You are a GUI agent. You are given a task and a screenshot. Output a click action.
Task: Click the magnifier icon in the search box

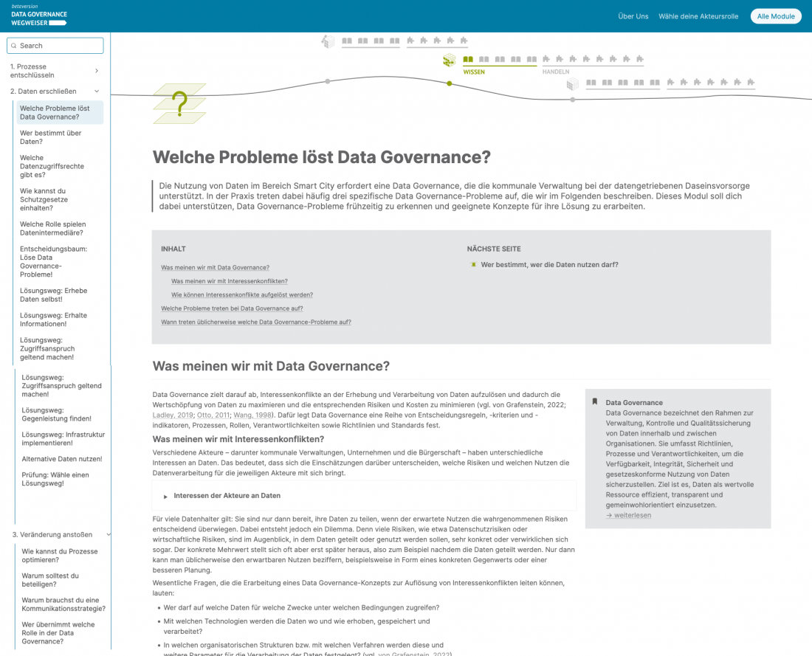tap(14, 45)
